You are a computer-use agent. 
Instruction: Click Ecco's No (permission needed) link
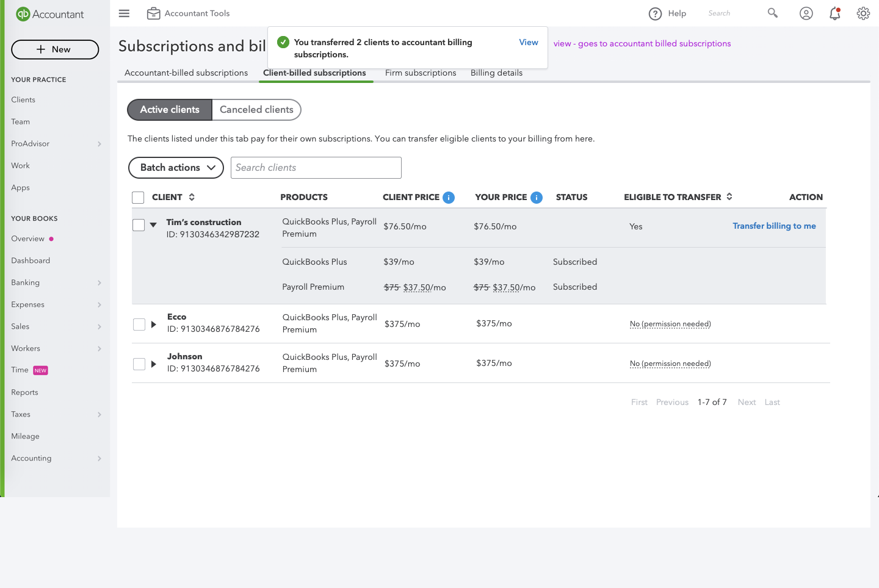[670, 324]
